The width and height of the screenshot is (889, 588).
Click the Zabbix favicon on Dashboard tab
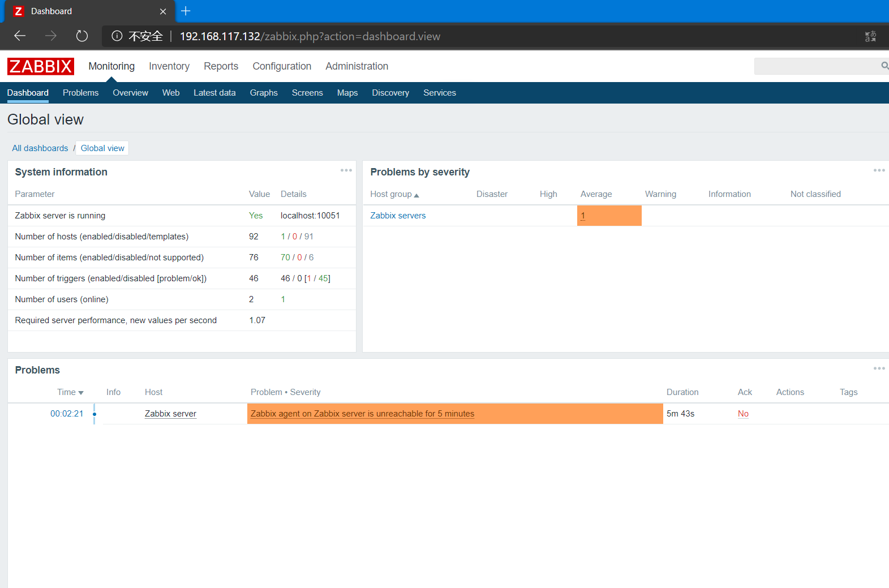tap(19, 11)
